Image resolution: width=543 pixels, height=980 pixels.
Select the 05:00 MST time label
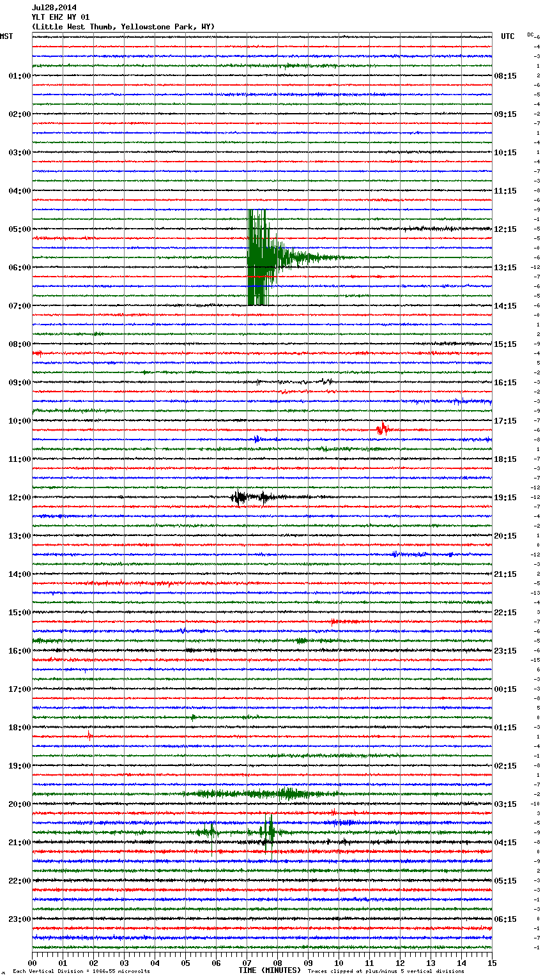(20, 229)
